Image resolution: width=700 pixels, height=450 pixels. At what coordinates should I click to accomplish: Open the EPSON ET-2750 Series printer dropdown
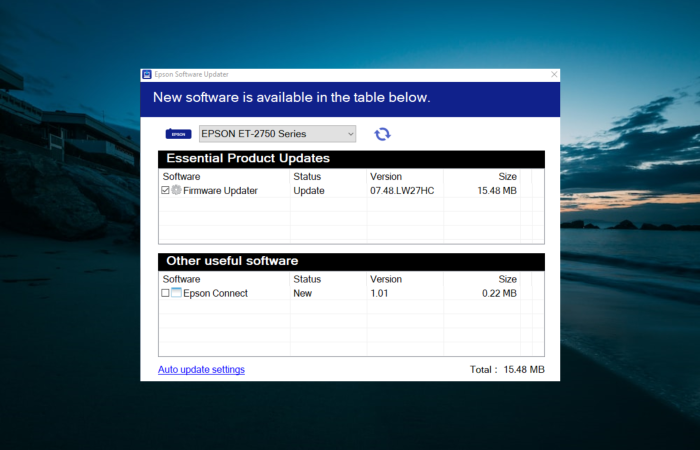(277, 134)
